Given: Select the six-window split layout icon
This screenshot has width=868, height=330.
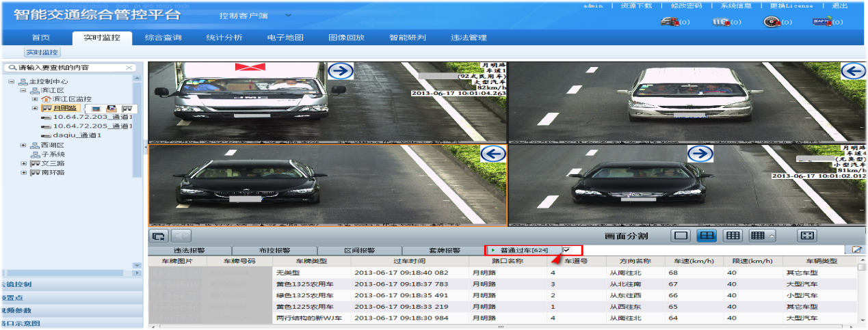Looking at the screenshot, I should tap(733, 236).
